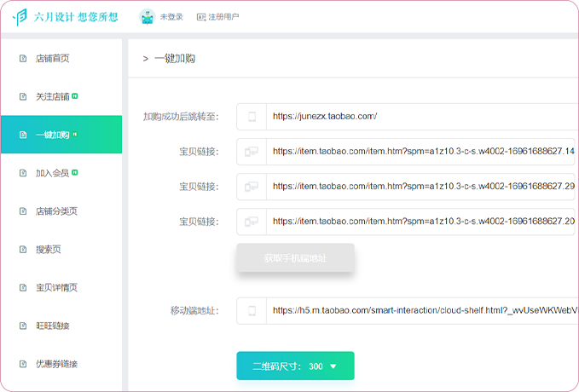
Task: Click the page icon beside 搜索页
Action: (23, 250)
